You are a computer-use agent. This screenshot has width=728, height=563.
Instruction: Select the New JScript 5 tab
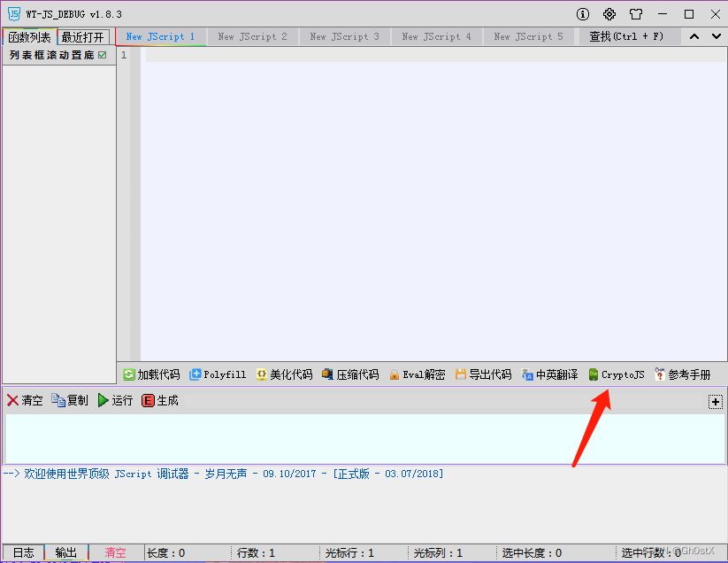(x=528, y=36)
